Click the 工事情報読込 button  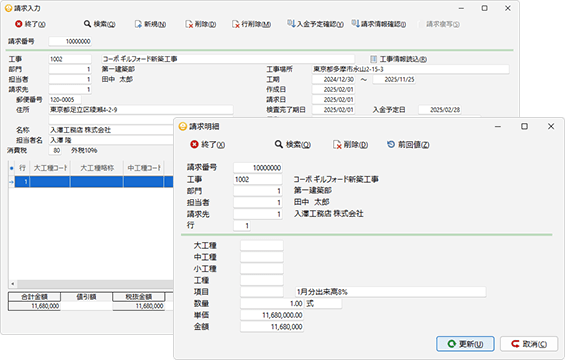(x=399, y=59)
